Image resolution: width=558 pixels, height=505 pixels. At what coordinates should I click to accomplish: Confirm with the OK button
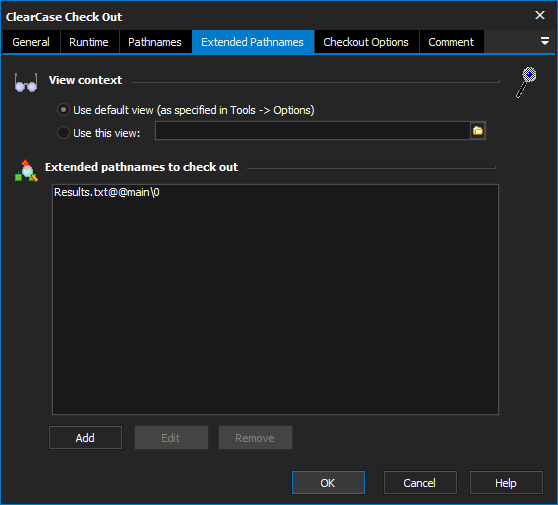point(328,483)
